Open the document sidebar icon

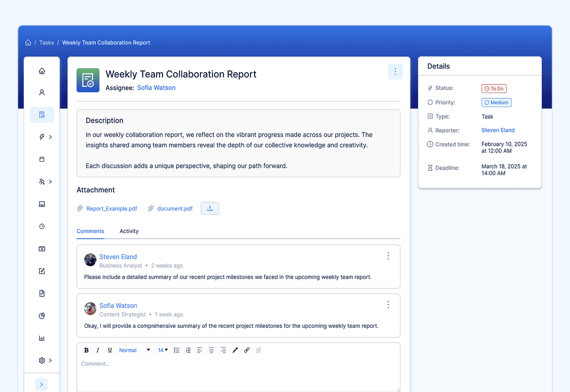pos(42,294)
